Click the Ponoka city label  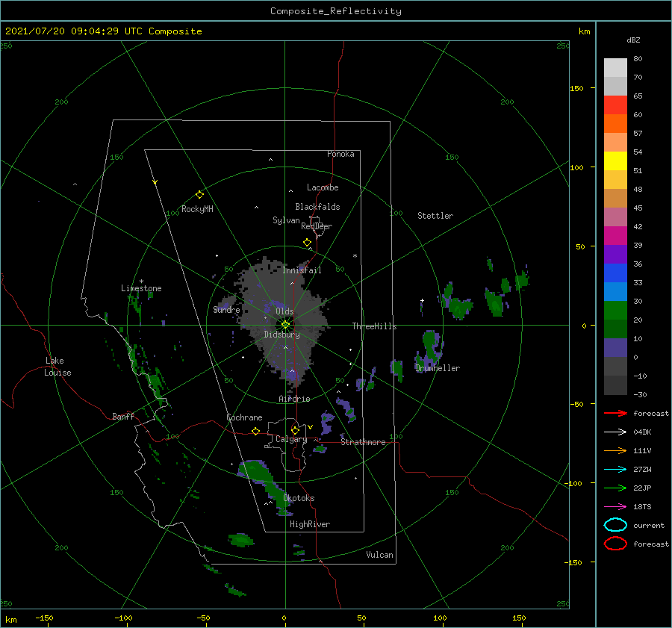(x=340, y=154)
